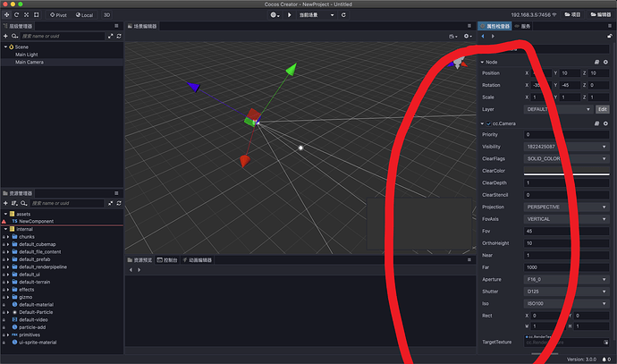Open hierarchy panel menu icon
Viewport: 617px width, 364px height.
(x=116, y=26)
